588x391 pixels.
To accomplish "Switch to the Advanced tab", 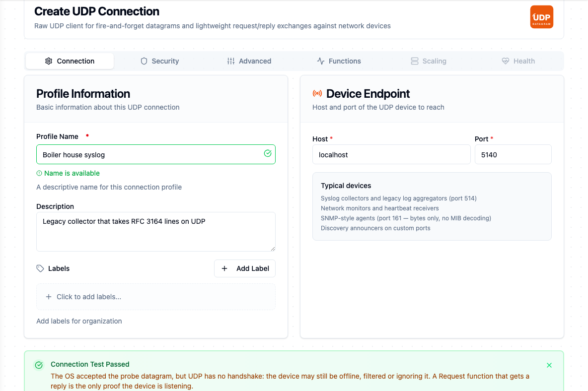I will coord(249,61).
